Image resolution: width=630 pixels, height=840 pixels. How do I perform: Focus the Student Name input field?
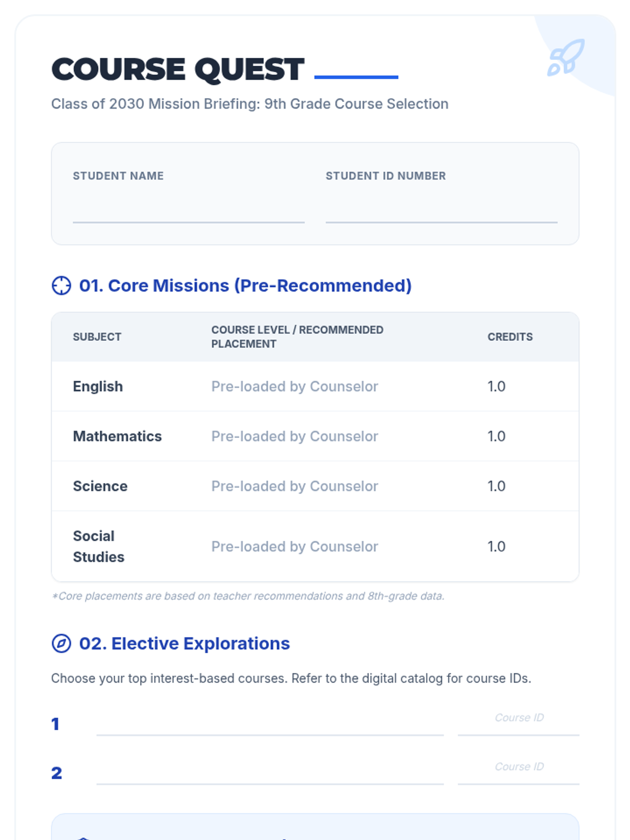click(188, 210)
